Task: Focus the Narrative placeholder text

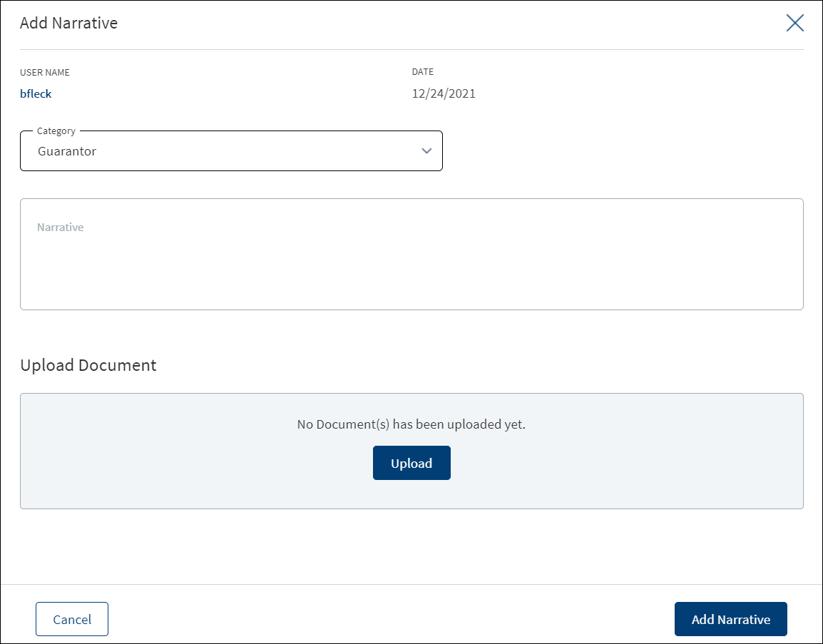Action: coord(61,228)
